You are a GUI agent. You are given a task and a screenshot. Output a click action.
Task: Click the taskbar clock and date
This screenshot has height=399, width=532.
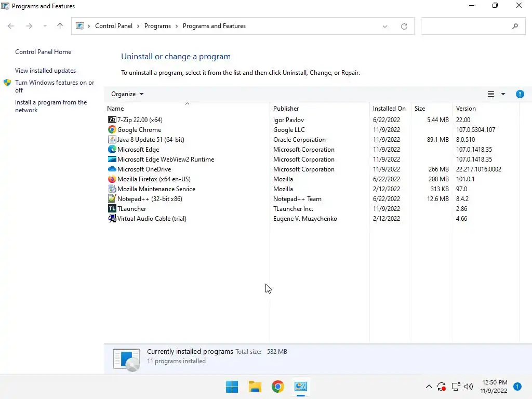point(494,387)
